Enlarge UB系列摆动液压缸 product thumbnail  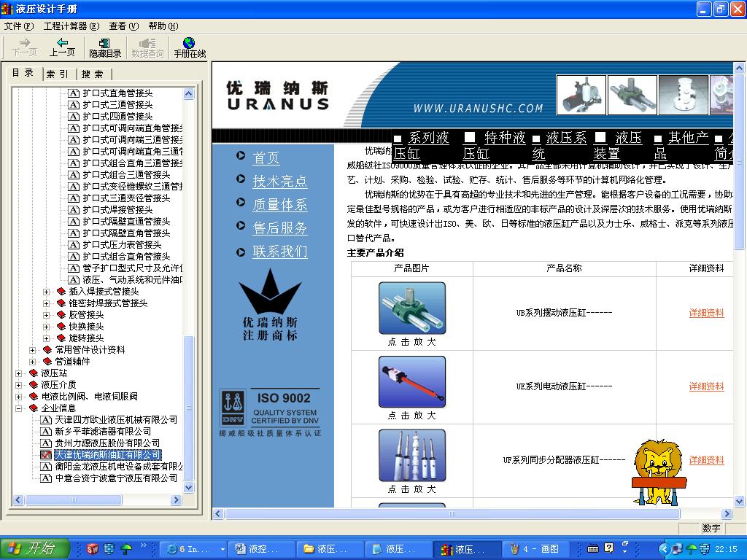click(412, 308)
